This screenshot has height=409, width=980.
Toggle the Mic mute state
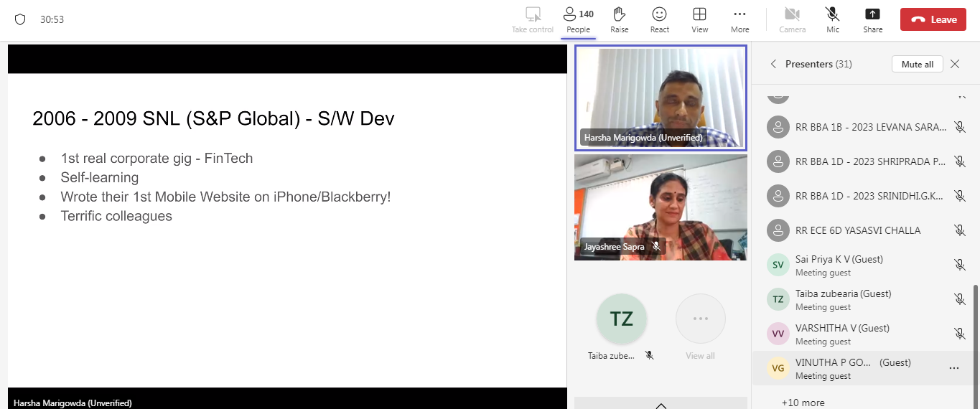click(x=833, y=19)
